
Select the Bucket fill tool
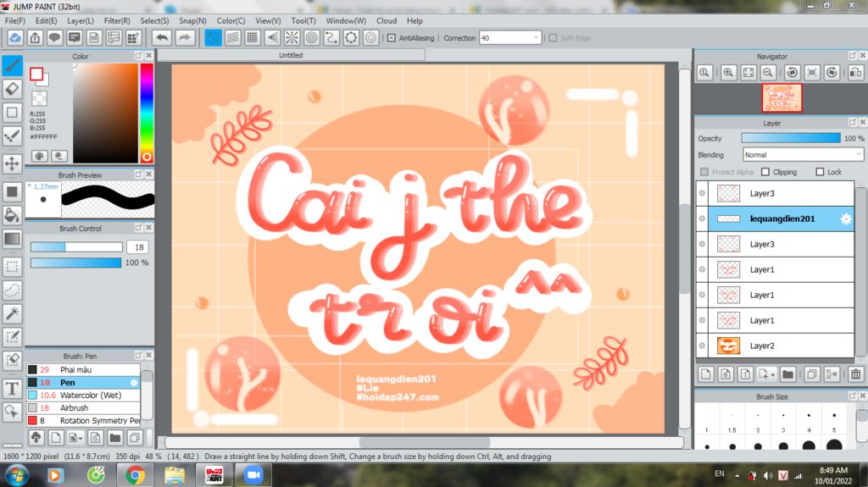click(12, 215)
